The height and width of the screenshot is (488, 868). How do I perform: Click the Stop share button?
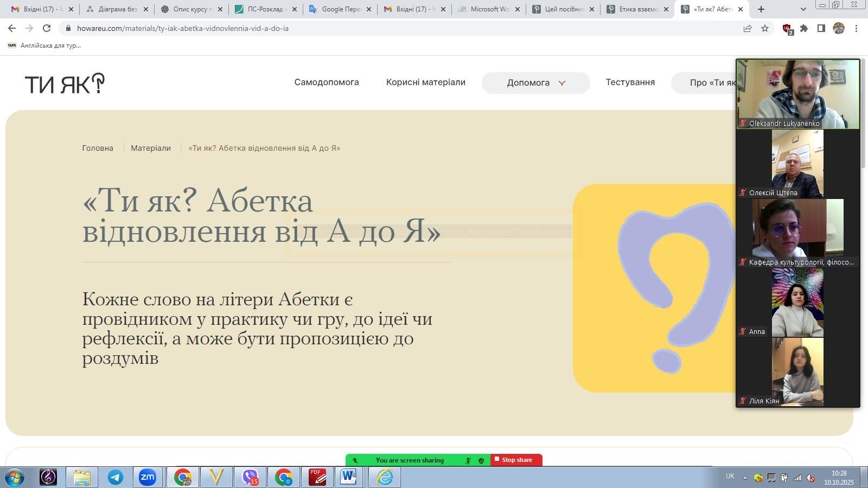tap(516, 460)
